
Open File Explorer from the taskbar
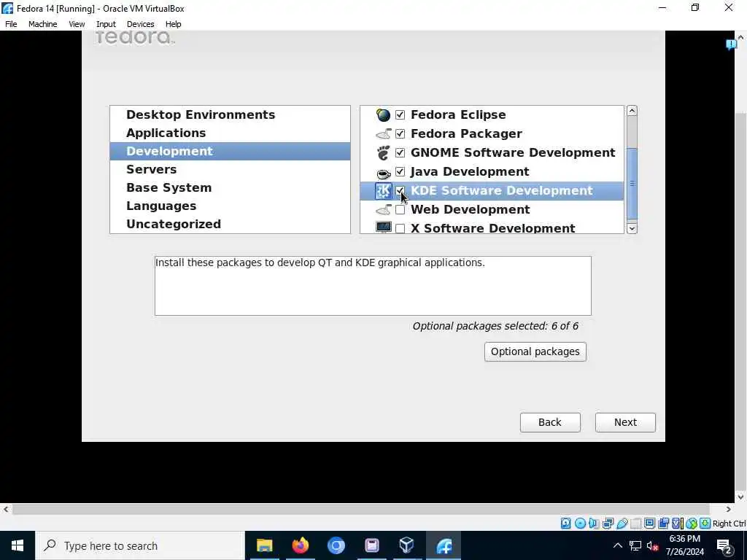point(264,545)
